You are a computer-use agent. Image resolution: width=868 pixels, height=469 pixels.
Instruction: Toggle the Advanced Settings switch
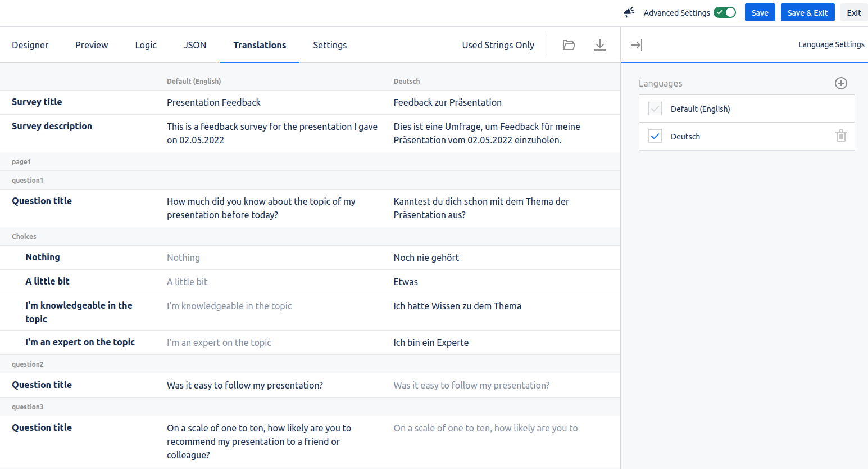pyautogui.click(x=724, y=12)
